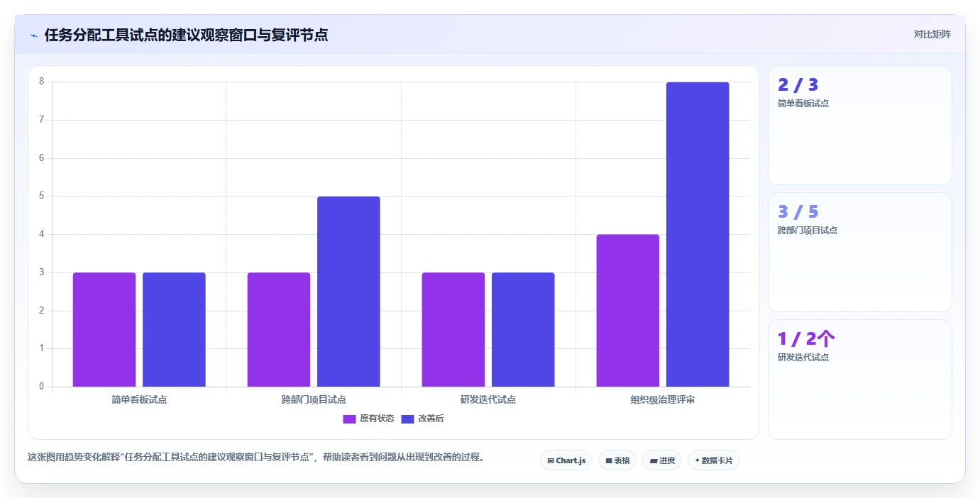This screenshot has height=498, width=980.
Task: Click the 研发迭代试点 axis label
Action: tap(488, 399)
